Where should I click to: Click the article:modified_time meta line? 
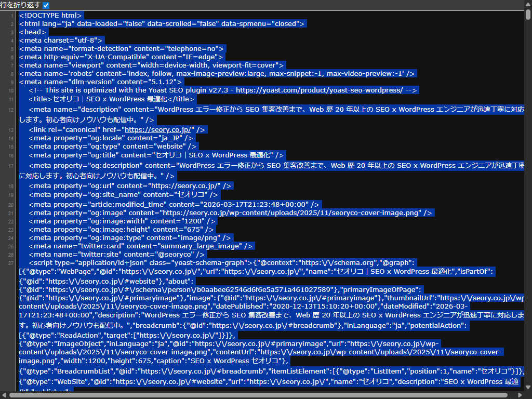pos(174,204)
